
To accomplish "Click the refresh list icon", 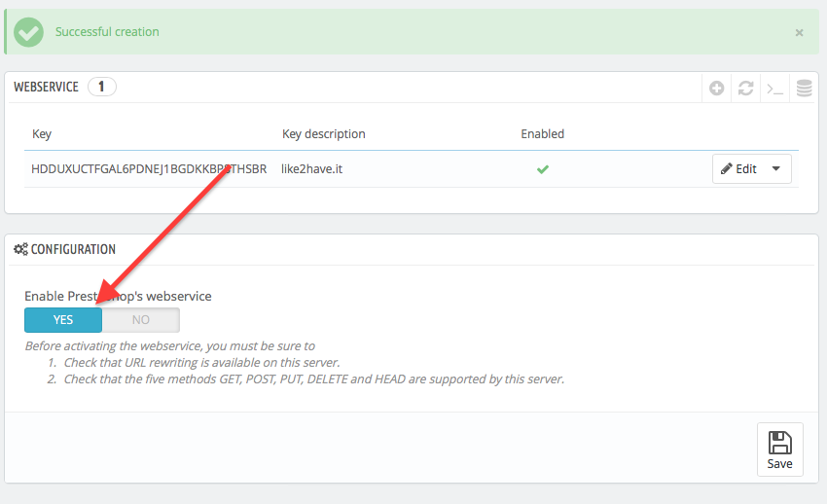I will coord(745,89).
